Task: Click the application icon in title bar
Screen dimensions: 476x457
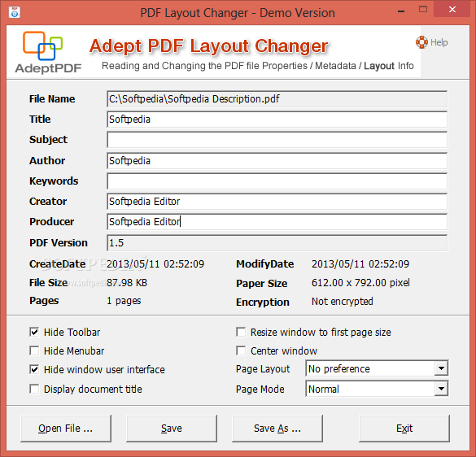Action: coord(15,12)
